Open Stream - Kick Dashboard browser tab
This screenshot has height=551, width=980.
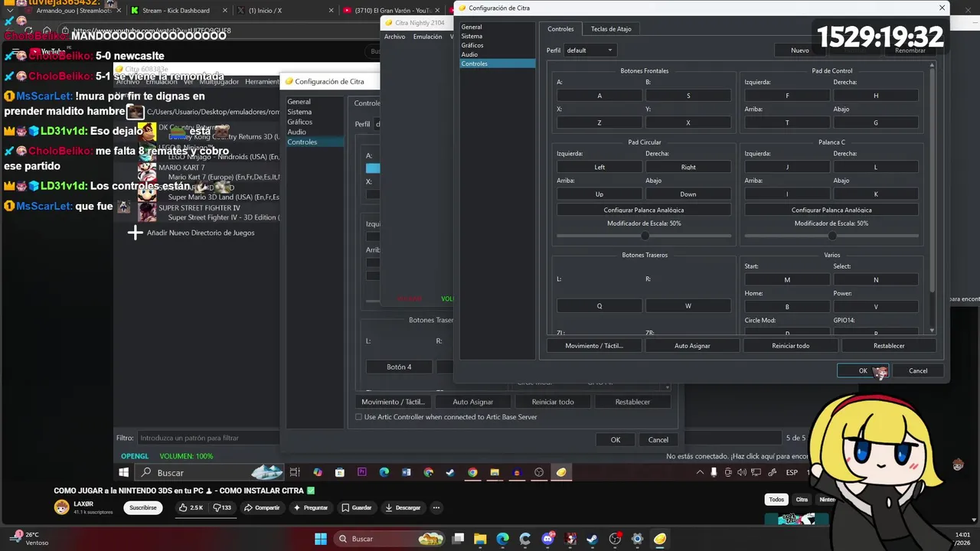pos(175,11)
